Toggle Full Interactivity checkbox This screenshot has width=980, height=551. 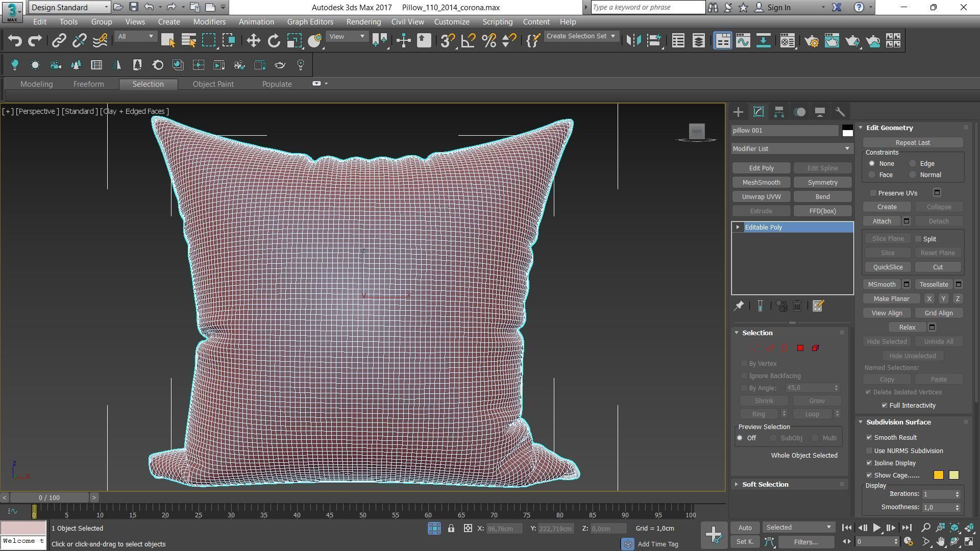click(x=885, y=406)
